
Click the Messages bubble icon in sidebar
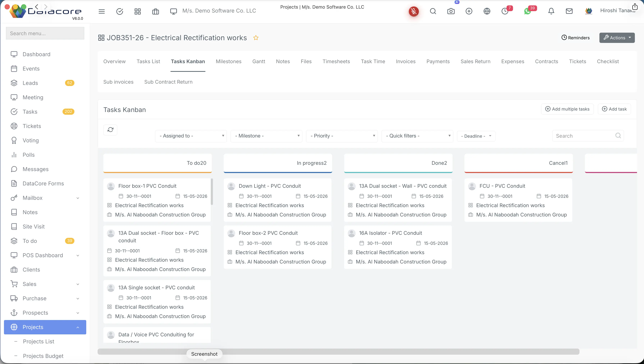14,169
